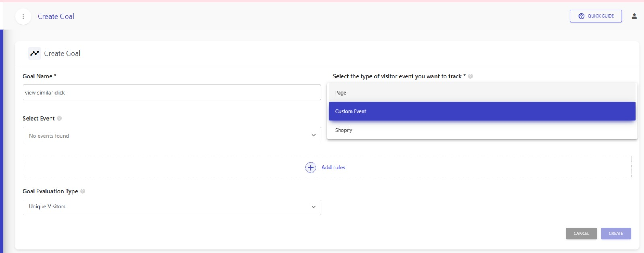
Task: Click the Goal Name input field
Action: click(x=171, y=93)
